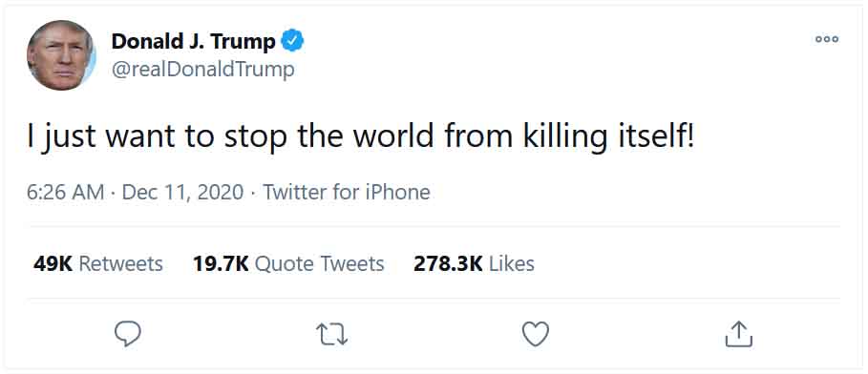Click the word "itself!" ending the tweet

click(x=656, y=136)
